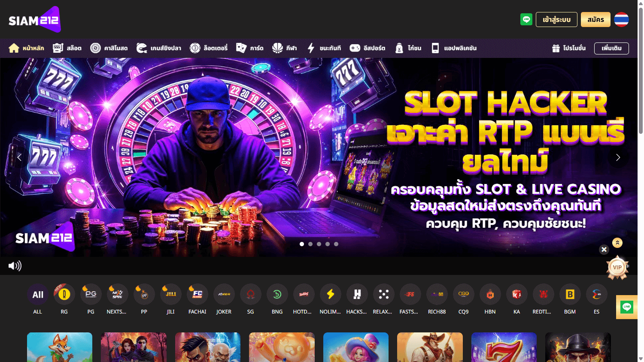Open the สล็อต slots section
Image resolution: width=644 pixels, height=362 pixels.
(67, 48)
